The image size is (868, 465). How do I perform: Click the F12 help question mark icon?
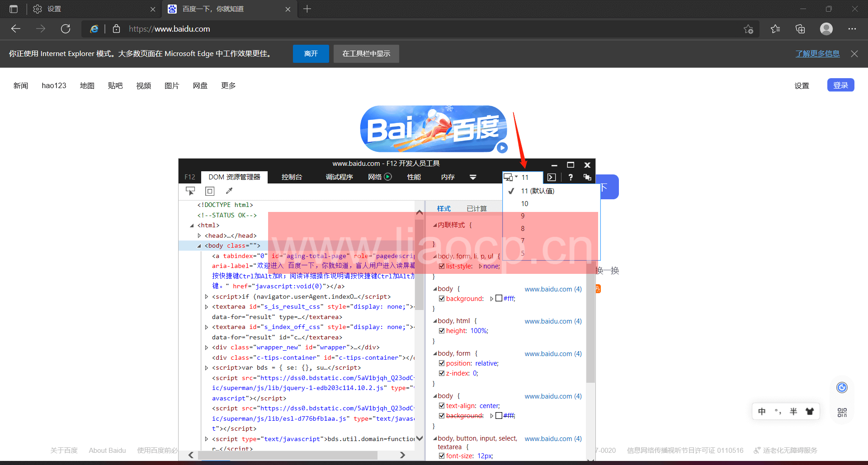[571, 177]
